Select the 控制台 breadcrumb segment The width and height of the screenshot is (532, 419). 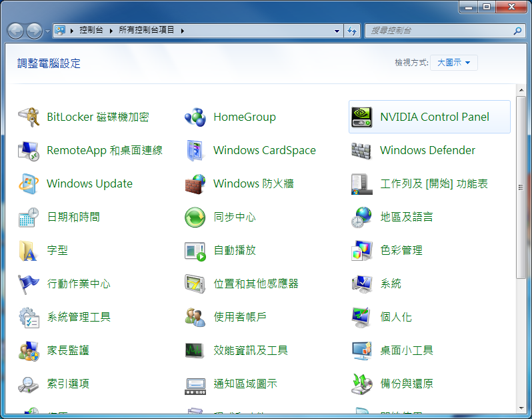[91, 31]
